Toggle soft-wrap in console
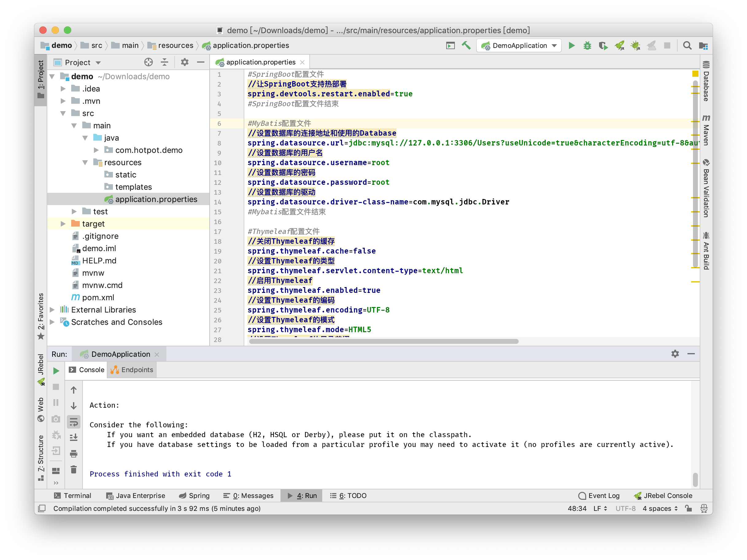 coord(74,422)
